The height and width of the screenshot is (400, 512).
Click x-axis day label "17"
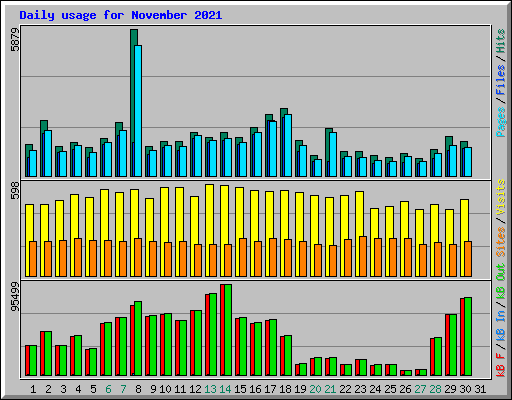coord(270,389)
